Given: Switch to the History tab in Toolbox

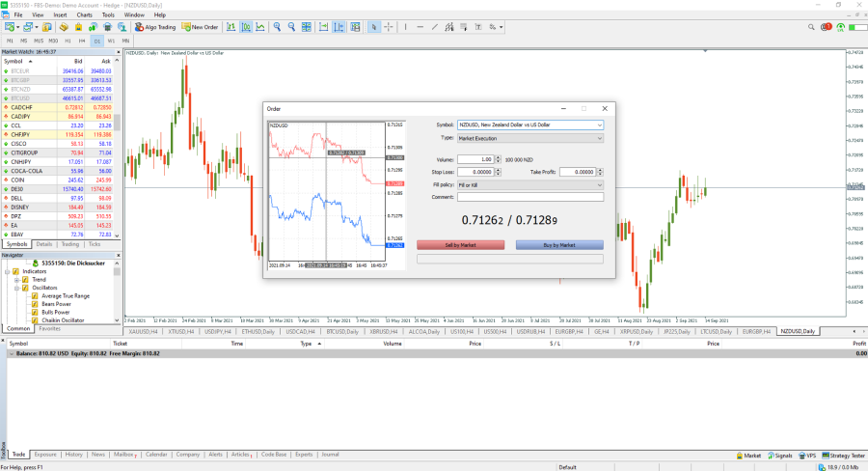Looking at the screenshot, I should (74, 454).
